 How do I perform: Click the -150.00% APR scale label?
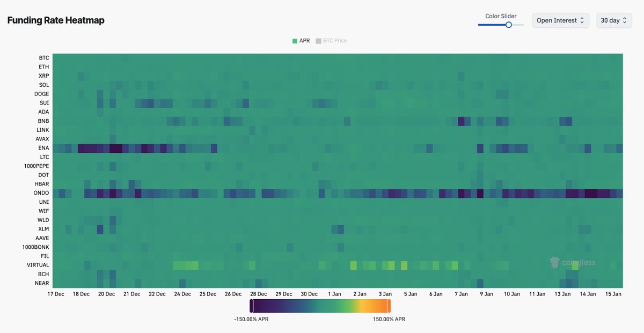251,319
